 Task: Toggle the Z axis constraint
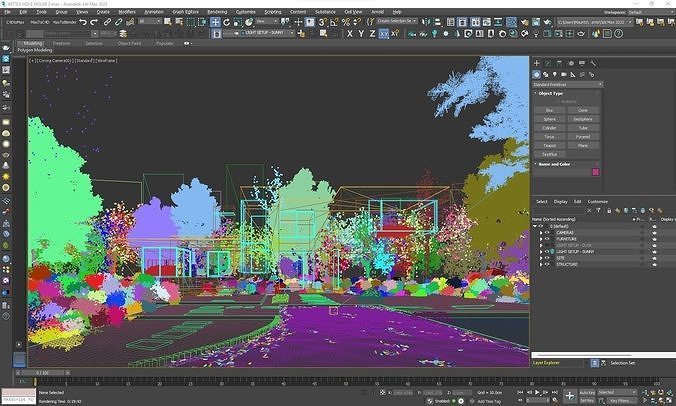pyautogui.click(x=372, y=33)
